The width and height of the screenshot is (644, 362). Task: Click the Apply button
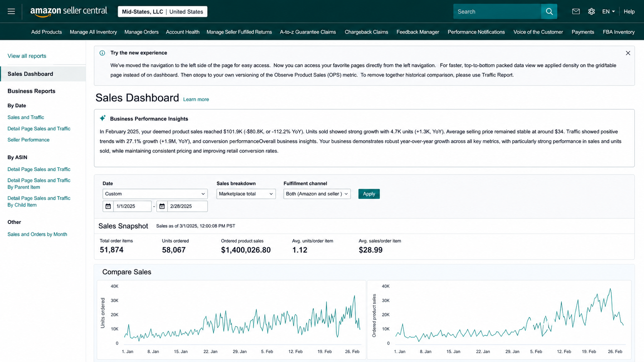click(369, 194)
